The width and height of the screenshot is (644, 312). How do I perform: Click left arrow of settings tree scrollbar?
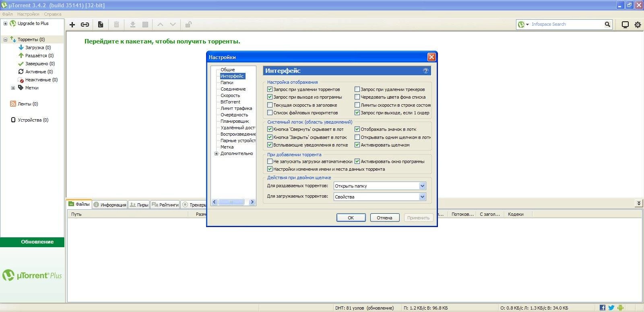[x=215, y=202]
